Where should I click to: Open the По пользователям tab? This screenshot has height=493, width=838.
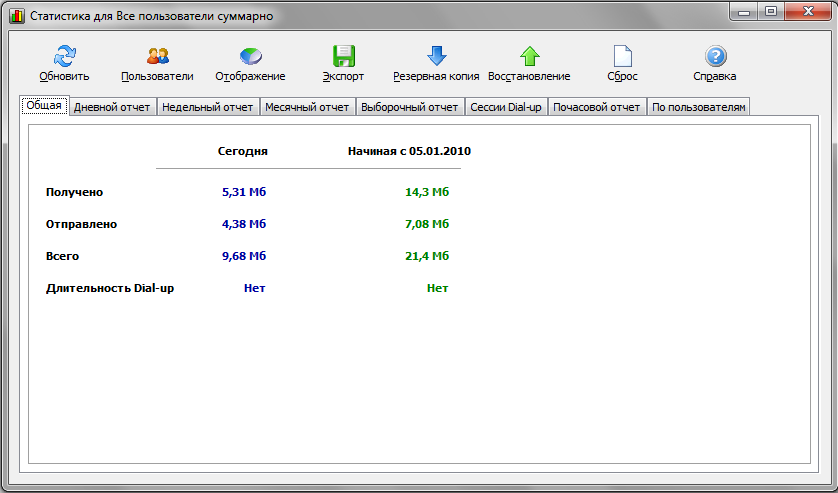(698, 107)
